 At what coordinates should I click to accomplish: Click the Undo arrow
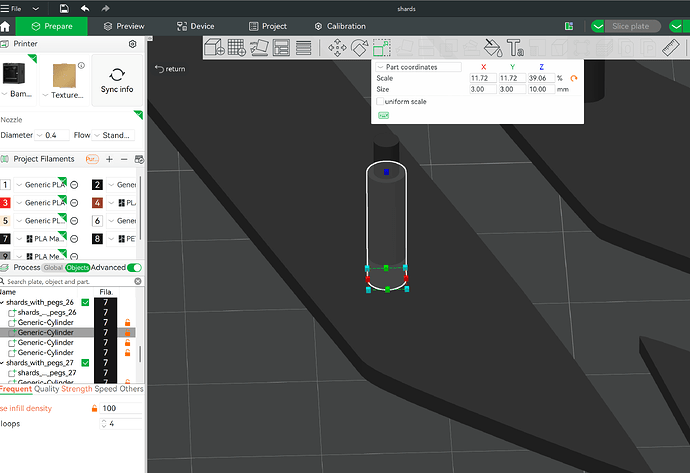pyautogui.click(x=85, y=8)
